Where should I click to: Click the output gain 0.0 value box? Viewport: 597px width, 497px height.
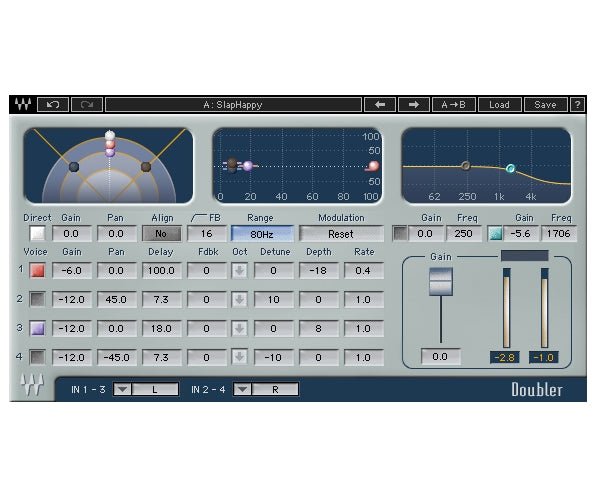click(x=441, y=357)
